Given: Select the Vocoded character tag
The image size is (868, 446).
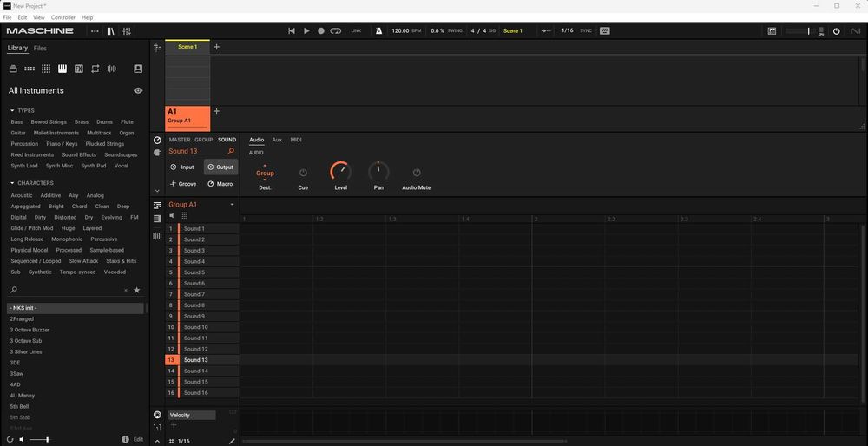Looking at the screenshot, I should (x=115, y=272).
